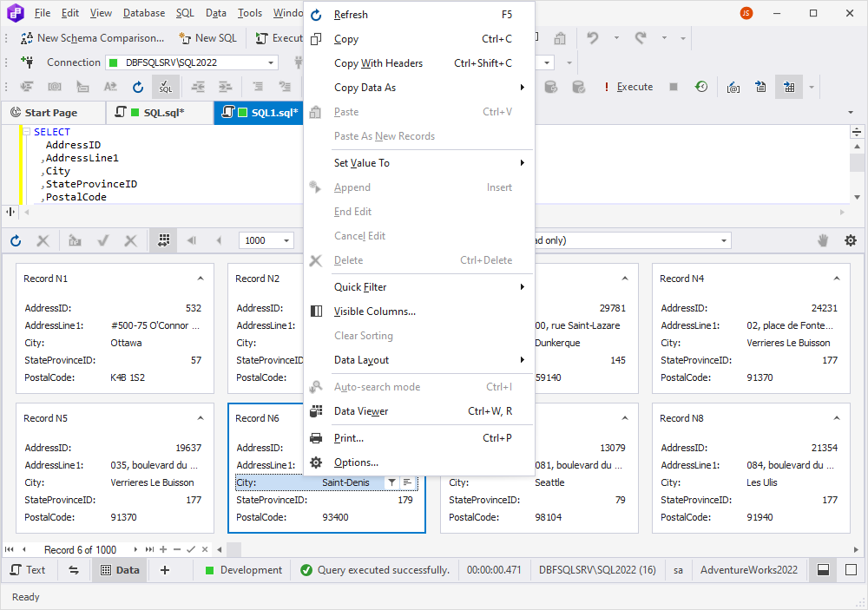Viewport: 868px width, 610px height.
Task: Click the Stop execution square icon
Action: [x=674, y=87]
